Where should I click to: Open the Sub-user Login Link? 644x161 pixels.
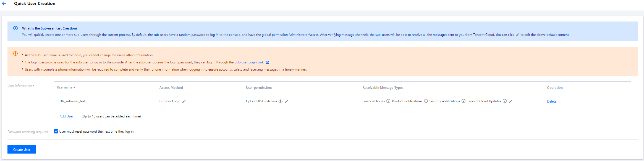pyautogui.click(x=249, y=62)
